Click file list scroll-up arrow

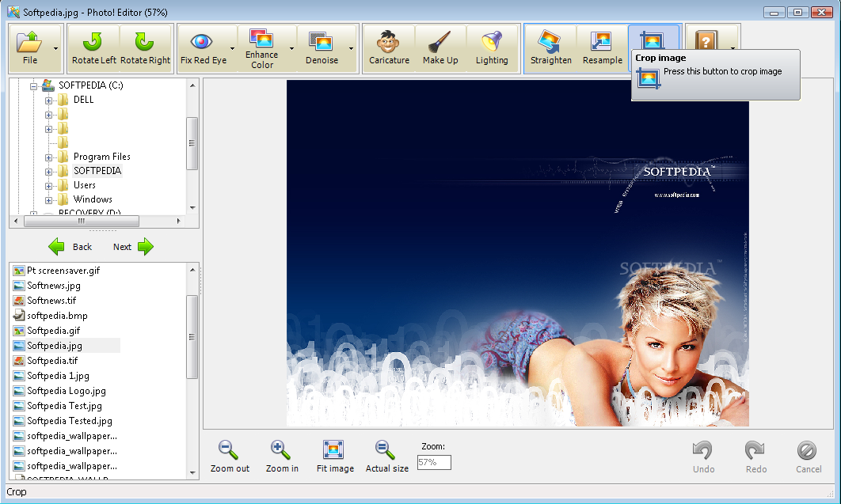[192, 270]
